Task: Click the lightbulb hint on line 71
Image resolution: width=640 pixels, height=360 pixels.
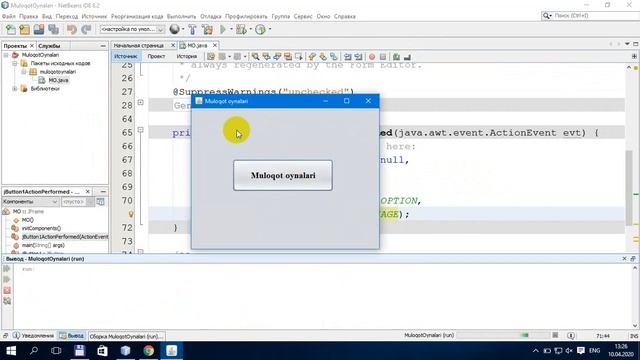Action: tap(131, 213)
